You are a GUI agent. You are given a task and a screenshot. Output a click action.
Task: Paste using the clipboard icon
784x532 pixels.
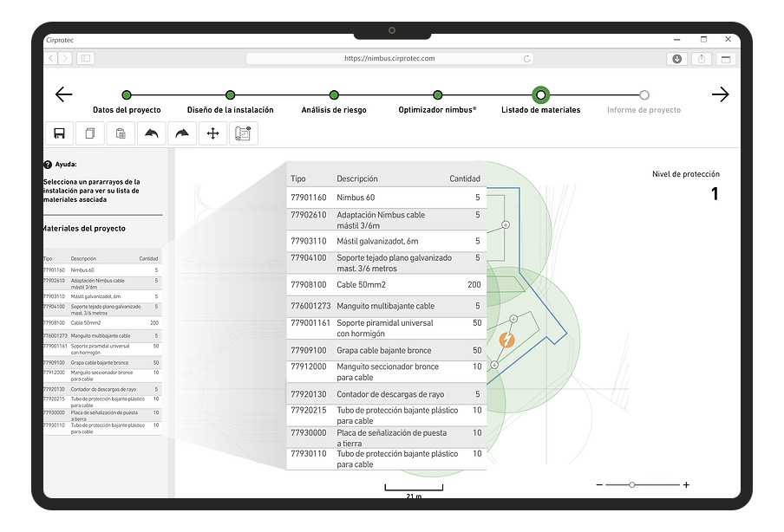tap(120, 133)
